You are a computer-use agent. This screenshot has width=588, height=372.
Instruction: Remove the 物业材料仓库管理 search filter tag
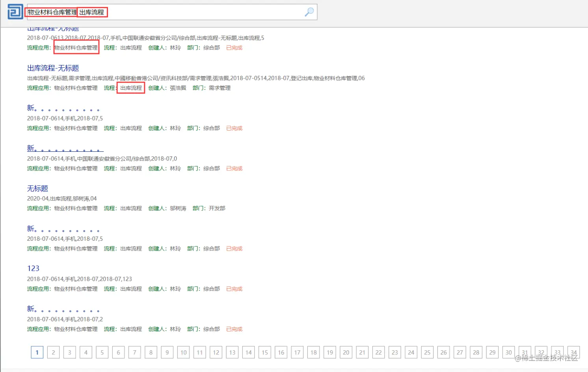tap(51, 12)
